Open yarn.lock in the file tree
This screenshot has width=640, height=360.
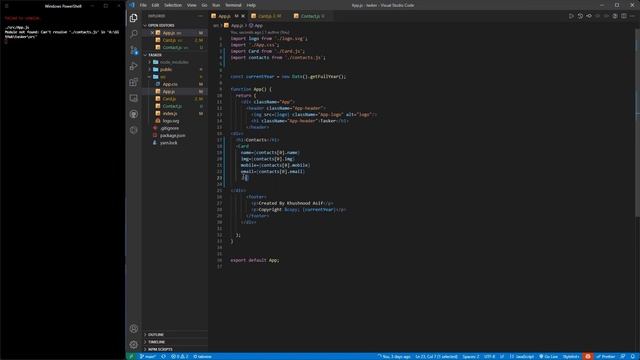(176, 143)
